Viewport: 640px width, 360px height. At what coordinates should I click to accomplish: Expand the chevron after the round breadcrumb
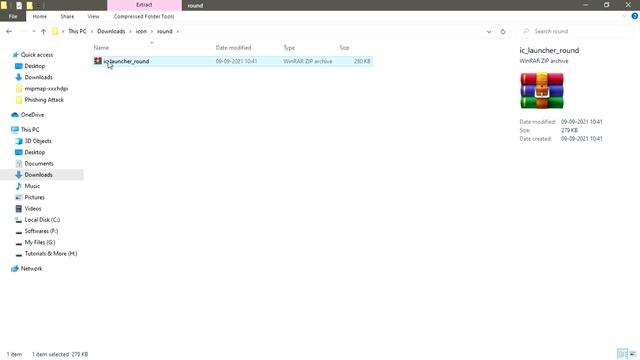178,31
